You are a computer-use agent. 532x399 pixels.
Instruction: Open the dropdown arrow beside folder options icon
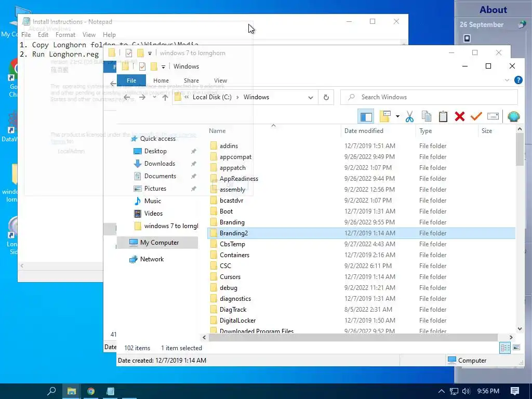397,116
